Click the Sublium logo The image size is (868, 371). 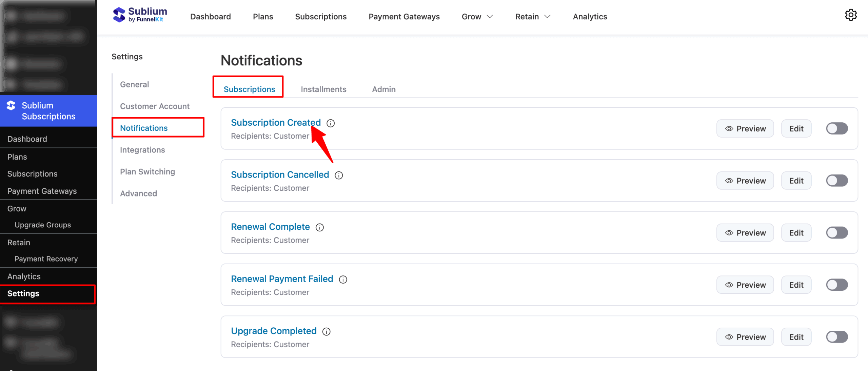(139, 15)
